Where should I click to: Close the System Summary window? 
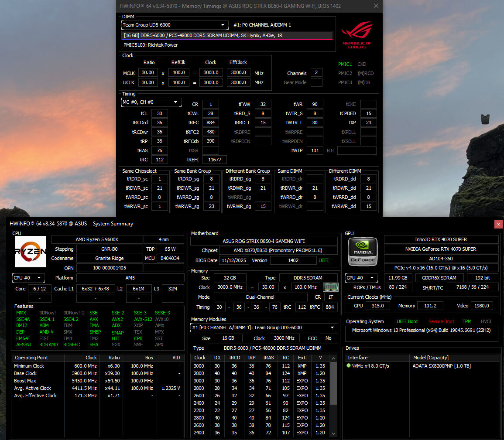click(x=498, y=224)
